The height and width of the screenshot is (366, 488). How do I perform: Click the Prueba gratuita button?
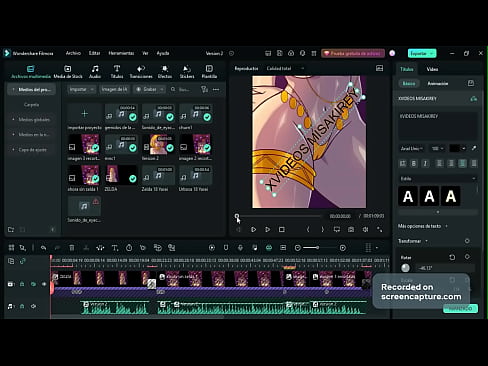(x=353, y=53)
